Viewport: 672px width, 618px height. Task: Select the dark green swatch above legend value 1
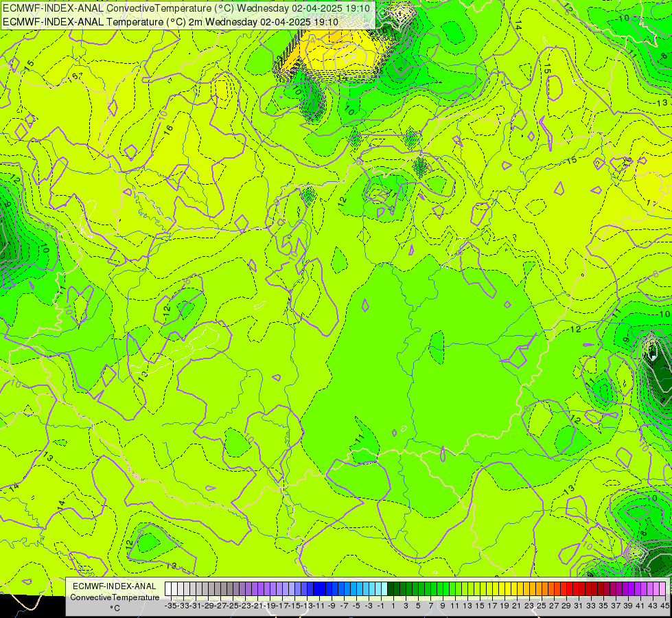(391, 589)
